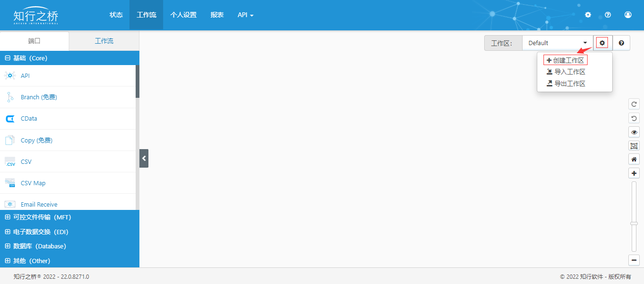Select the Email Receive connector icon
The width and height of the screenshot is (644, 284).
click(10, 204)
